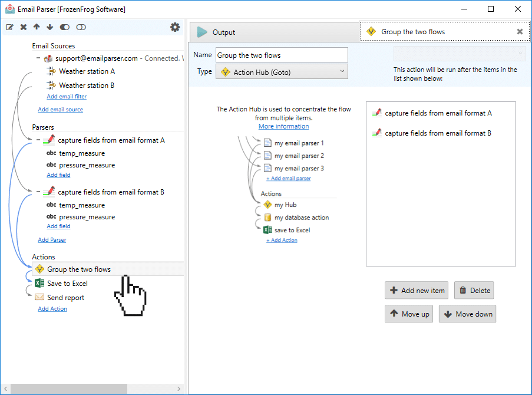Collapse parser email format A

pyautogui.click(x=38, y=140)
